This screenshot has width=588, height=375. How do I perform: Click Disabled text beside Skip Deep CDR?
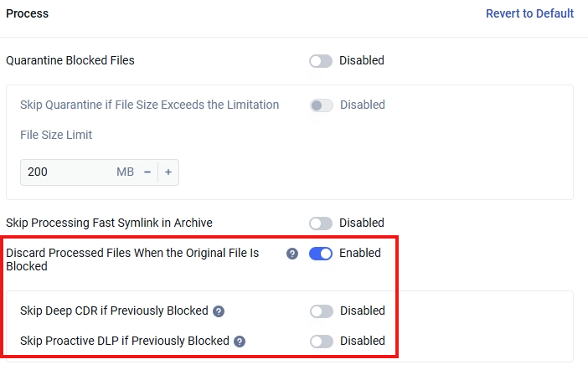(363, 311)
